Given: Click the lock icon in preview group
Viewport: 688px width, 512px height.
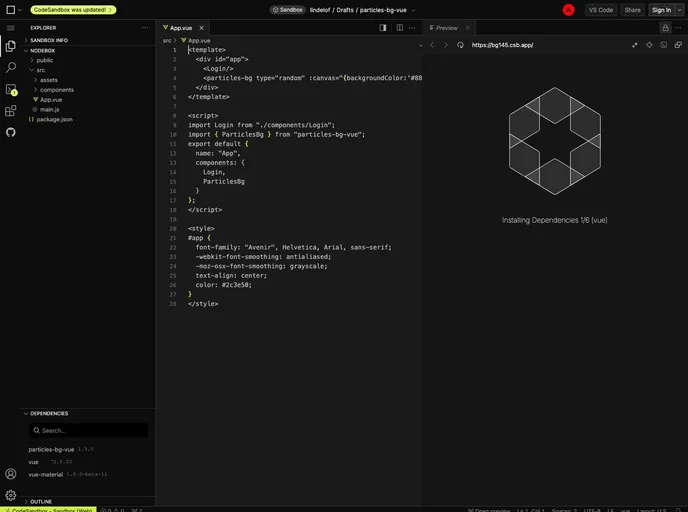Looking at the screenshot, I should point(665,28).
